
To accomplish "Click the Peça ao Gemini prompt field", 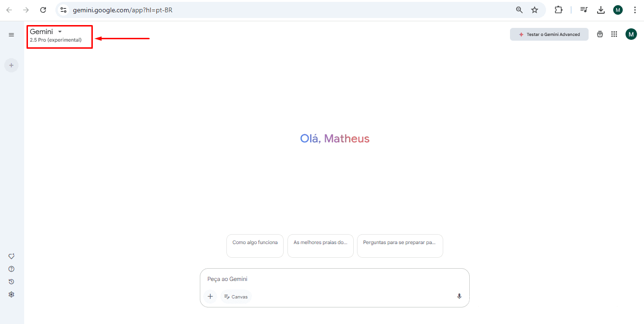I will pos(334,279).
